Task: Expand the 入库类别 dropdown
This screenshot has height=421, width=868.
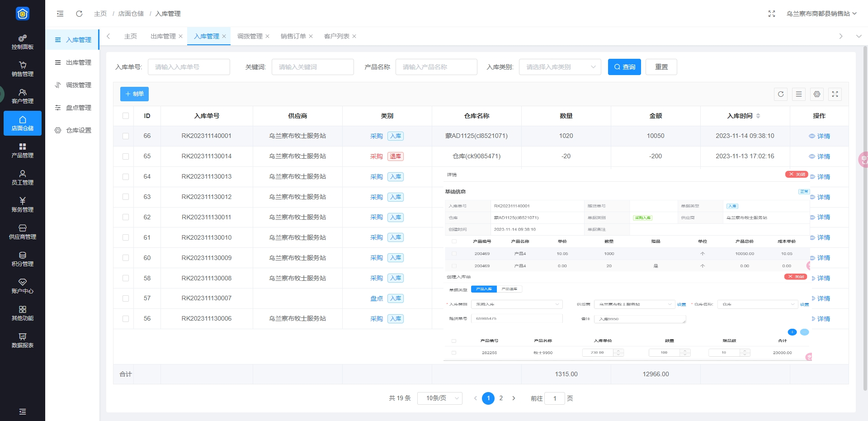Action: click(560, 67)
